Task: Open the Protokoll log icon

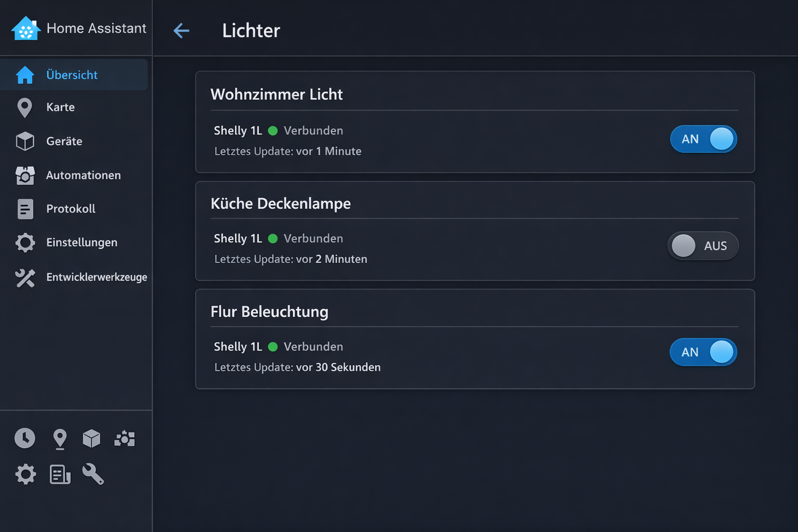Action: [24, 209]
